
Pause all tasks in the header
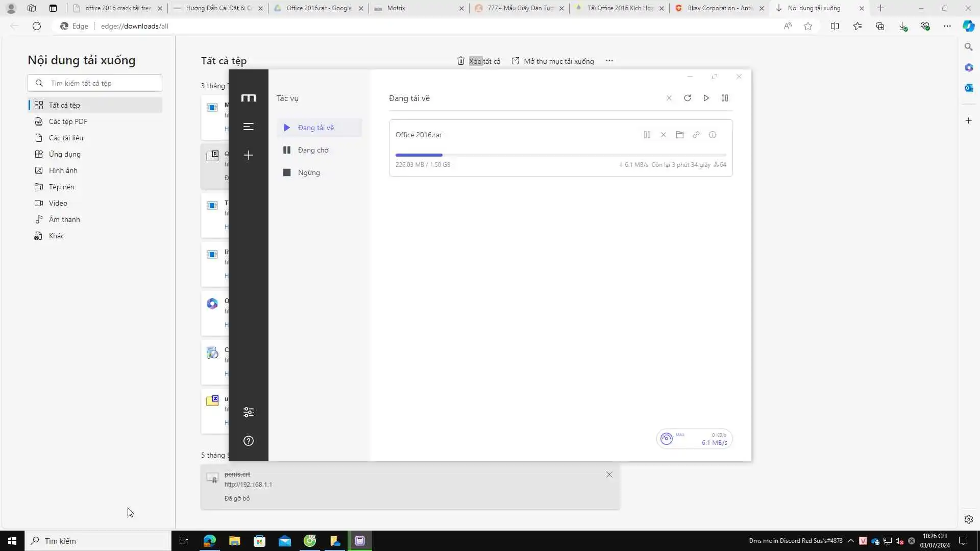pos(724,98)
